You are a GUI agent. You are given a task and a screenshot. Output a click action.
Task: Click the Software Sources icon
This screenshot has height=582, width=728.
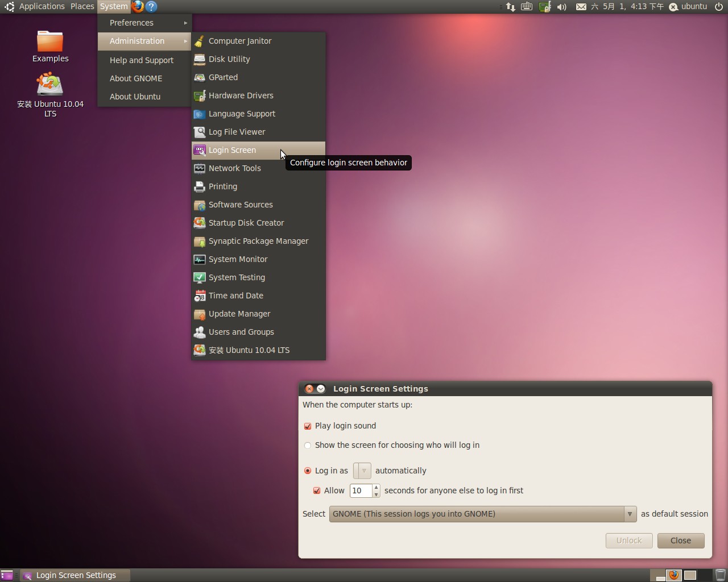click(199, 205)
